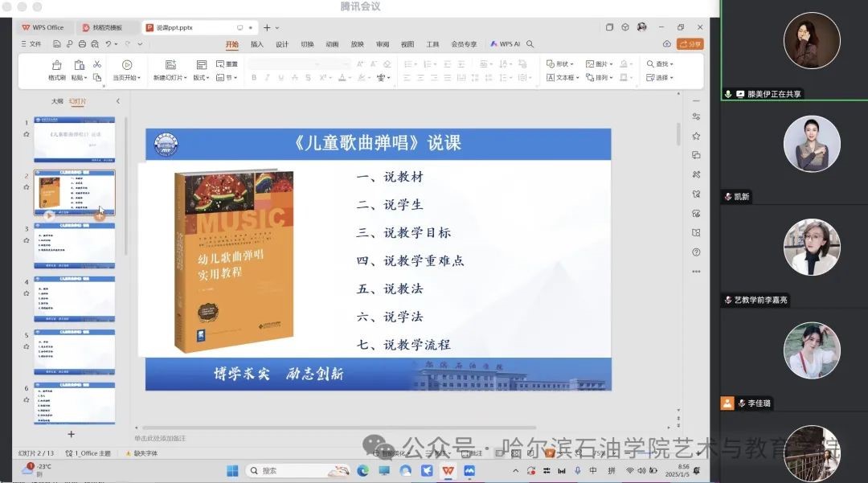Toggle the star marker beside slide 1
Screen dimensions: 868x483
point(27,134)
